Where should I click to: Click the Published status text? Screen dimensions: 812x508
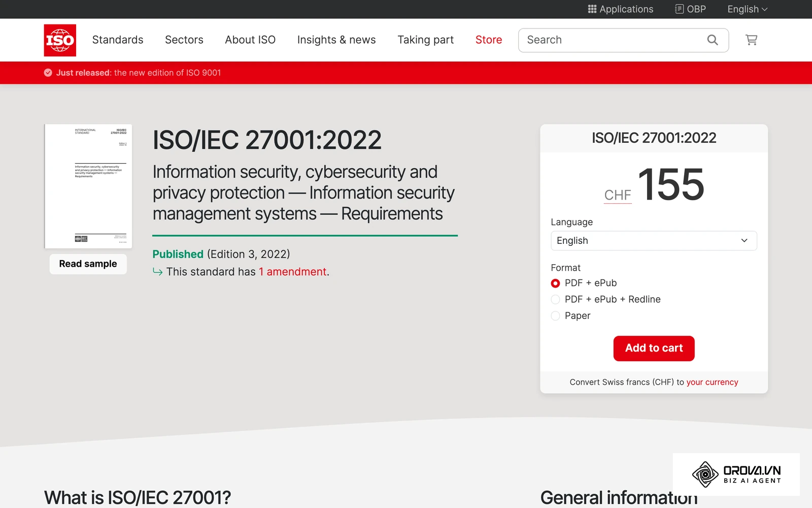pos(178,254)
